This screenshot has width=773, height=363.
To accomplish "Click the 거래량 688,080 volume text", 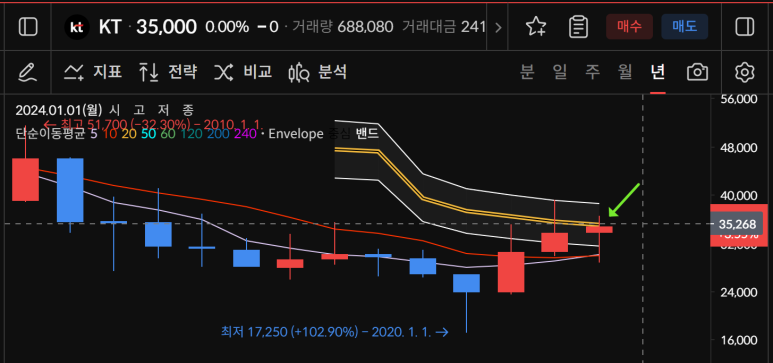I will 343,27.
